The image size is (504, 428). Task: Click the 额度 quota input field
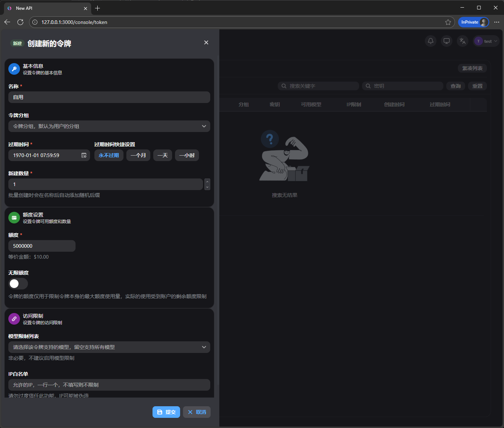coord(42,246)
